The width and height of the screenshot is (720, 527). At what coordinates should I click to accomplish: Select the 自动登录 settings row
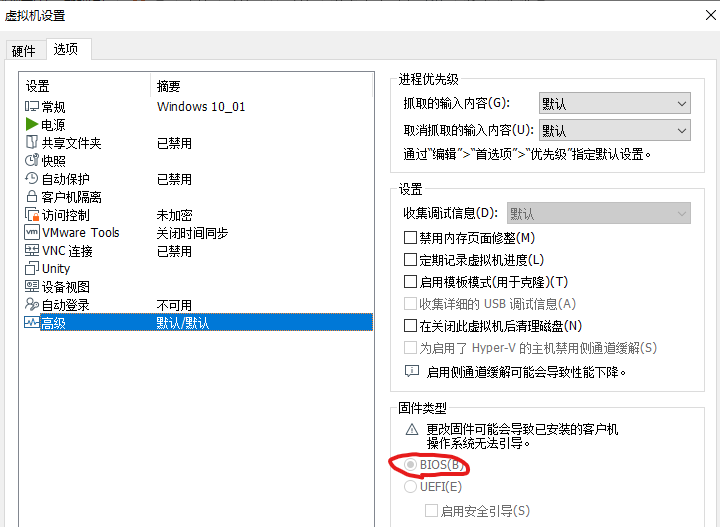(x=198, y=305)
